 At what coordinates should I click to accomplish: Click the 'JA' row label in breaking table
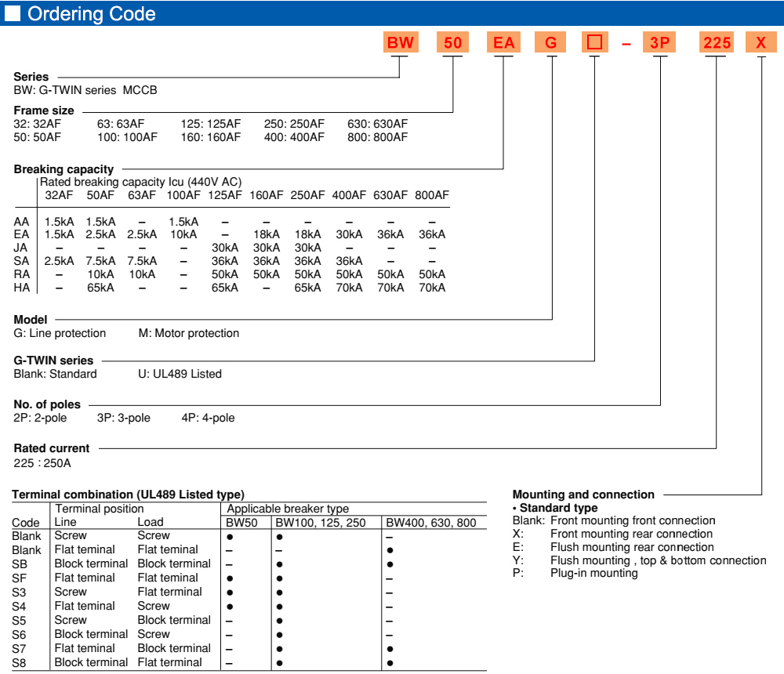pos(20,248)
